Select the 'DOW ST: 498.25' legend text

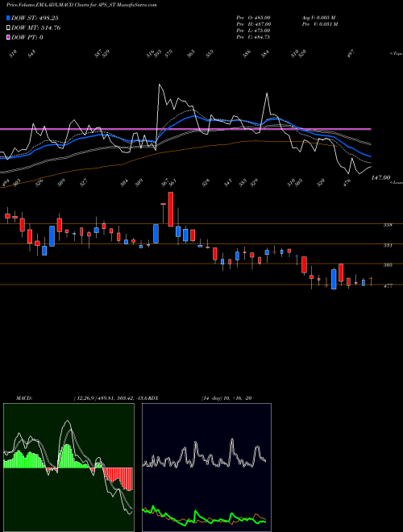click(x=35, y=18)
